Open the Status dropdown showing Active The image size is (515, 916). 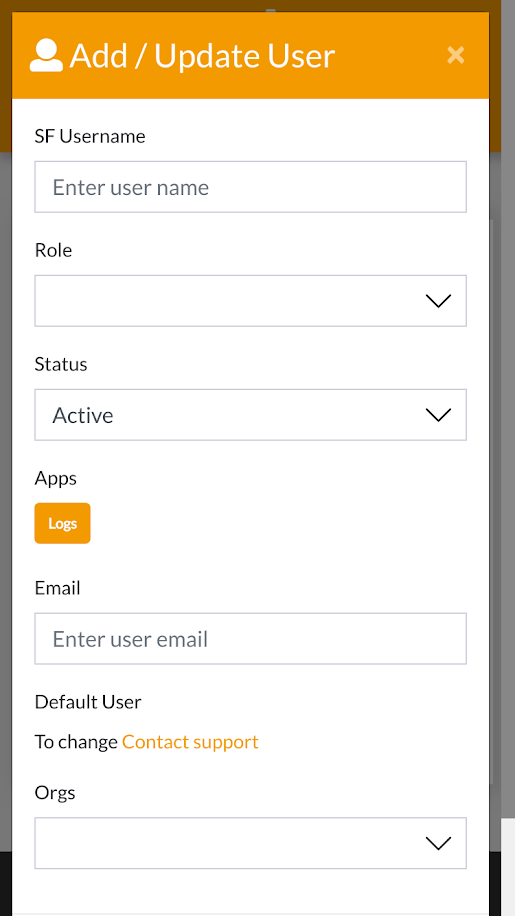(x=250, y=415)
